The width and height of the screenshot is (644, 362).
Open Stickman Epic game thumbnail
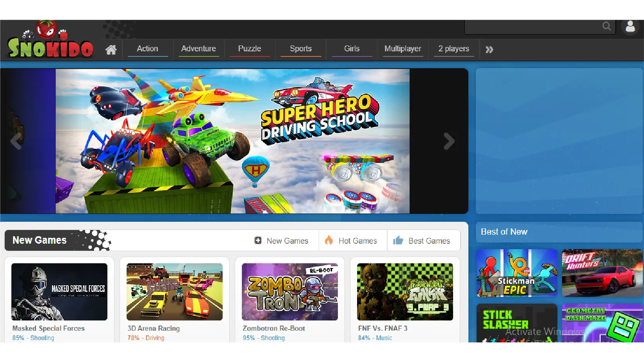coord(517,273)
